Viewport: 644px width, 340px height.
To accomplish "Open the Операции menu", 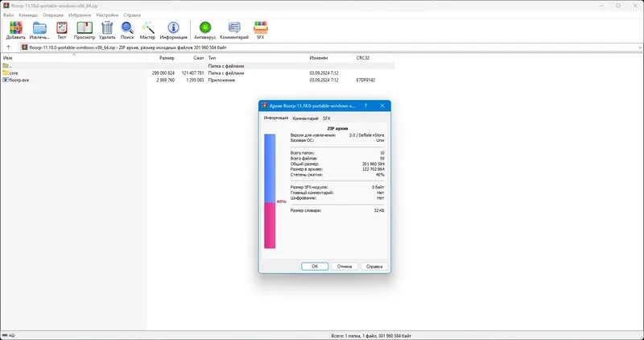I will (x=53, y=15).
